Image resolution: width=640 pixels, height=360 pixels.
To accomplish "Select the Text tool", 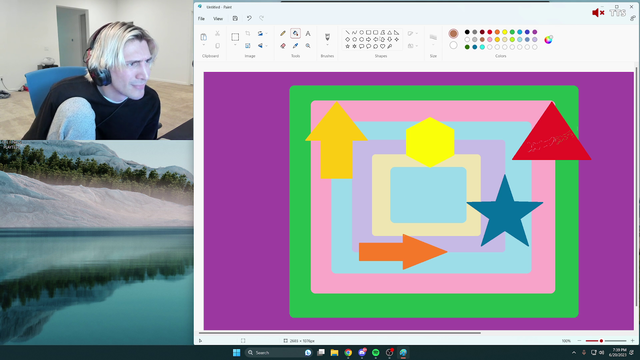I will tap(308, 33).
